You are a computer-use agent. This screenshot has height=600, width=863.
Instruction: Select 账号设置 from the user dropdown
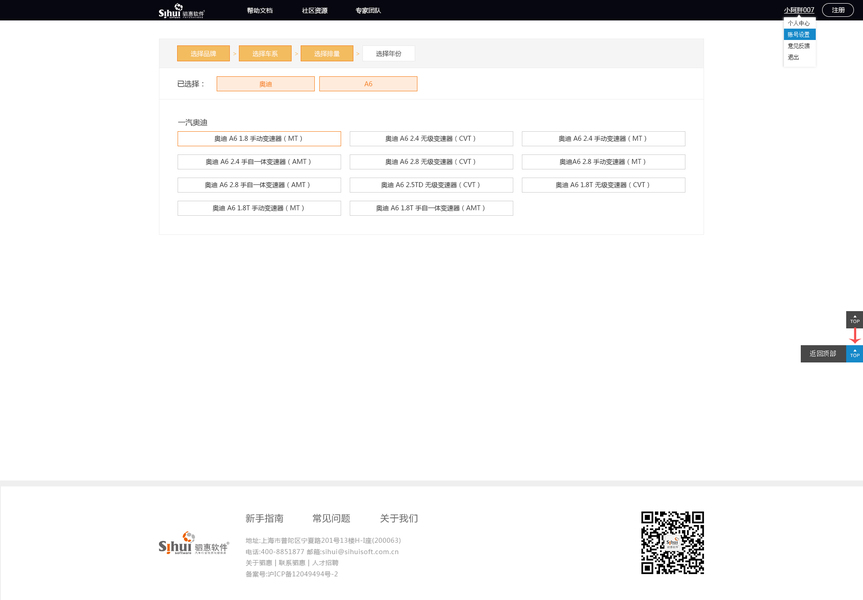coord(799,35)
